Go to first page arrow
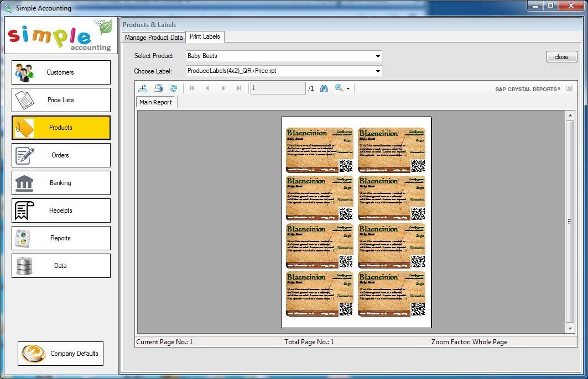The width and height of the screenshot is (588, 379). point(192,88)
